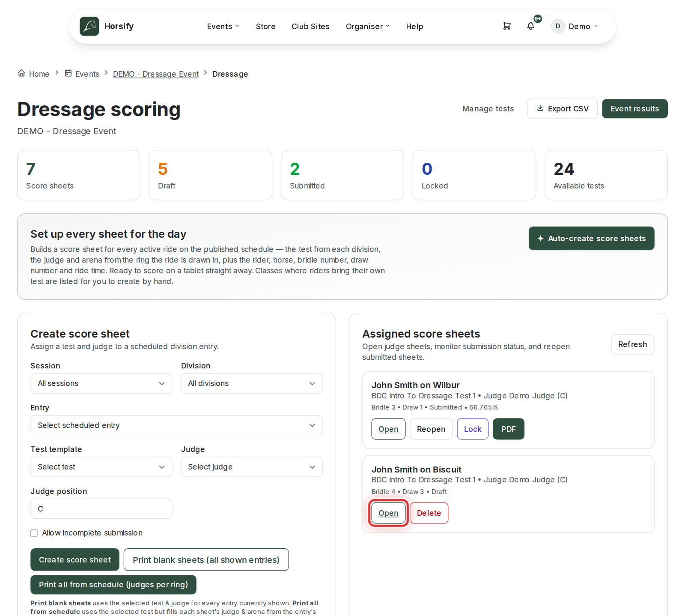
Task: Open the Demo account dropdown
Action: (575, 27)
